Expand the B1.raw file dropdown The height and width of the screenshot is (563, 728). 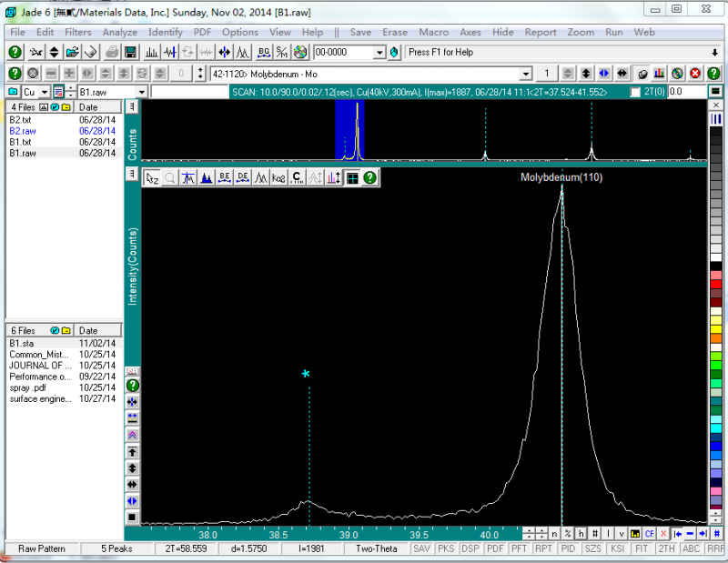(142, 92)
